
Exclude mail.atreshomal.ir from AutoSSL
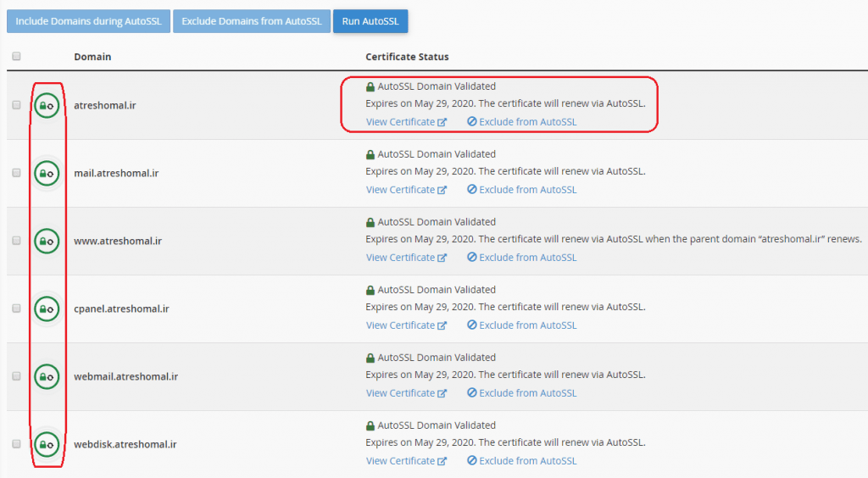(522, 190)
